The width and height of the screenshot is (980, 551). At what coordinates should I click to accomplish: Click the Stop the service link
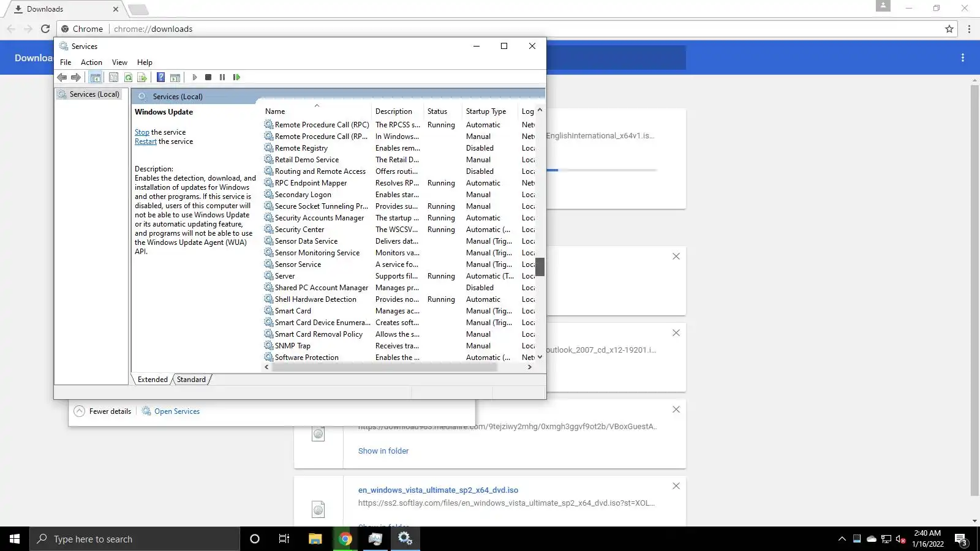pyautogui.click(x=142, y=132)
